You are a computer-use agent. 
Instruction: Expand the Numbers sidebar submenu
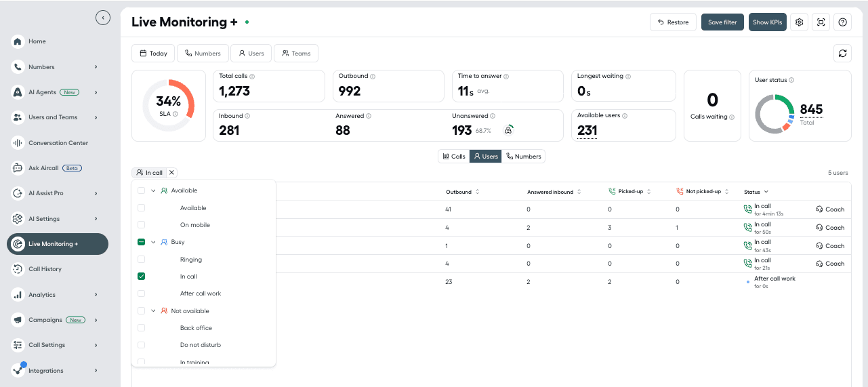(96, 67)
